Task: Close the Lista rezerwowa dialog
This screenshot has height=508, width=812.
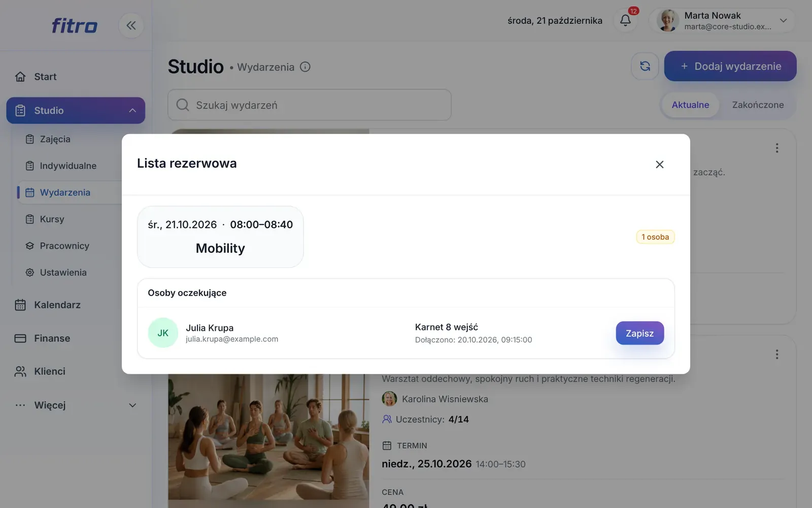Action: click(659, 165)
